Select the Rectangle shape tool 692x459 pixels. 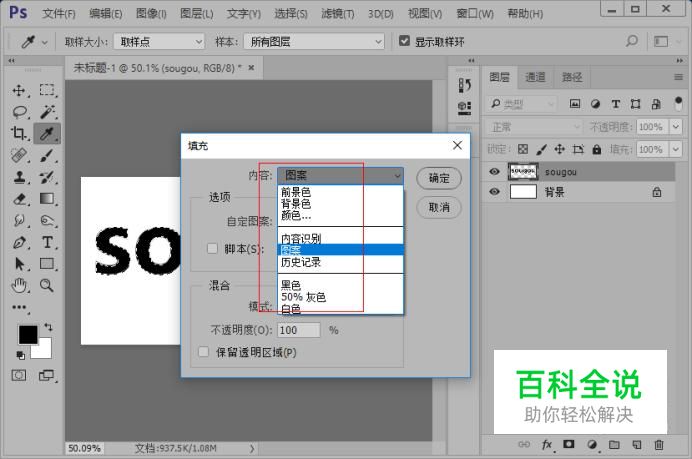[47, 263]
